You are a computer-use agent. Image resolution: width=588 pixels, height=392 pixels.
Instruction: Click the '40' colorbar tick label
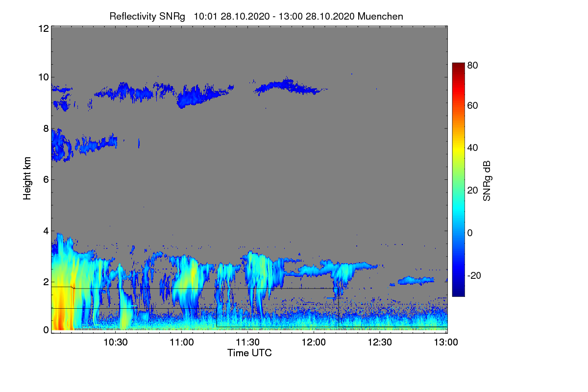[472, 148]
